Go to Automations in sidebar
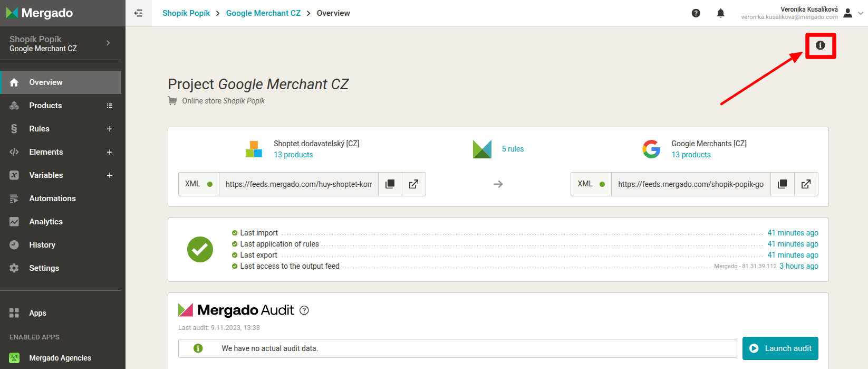868x369 pixels. coord(52,198)
